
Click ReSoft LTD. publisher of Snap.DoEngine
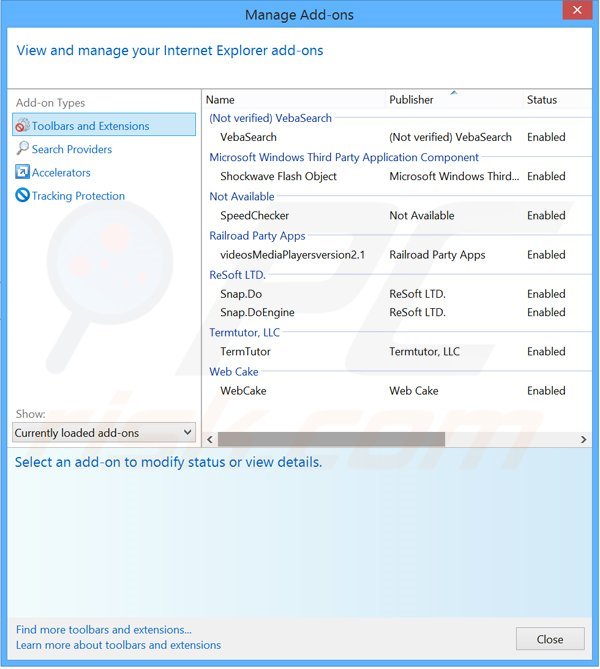coord(417,313)
